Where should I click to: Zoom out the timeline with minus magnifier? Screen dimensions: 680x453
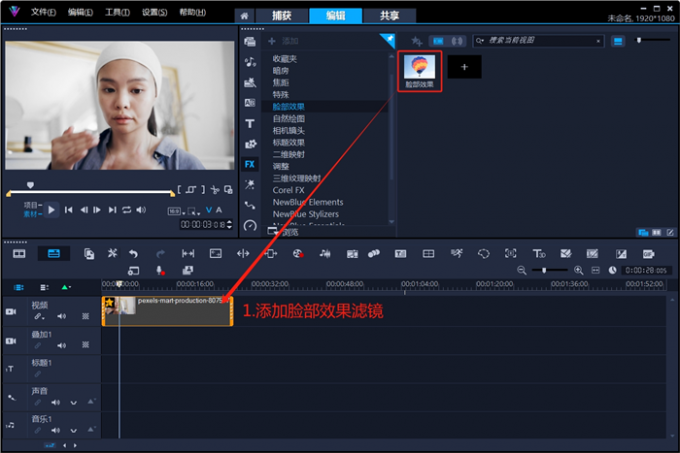coord(522,270)
